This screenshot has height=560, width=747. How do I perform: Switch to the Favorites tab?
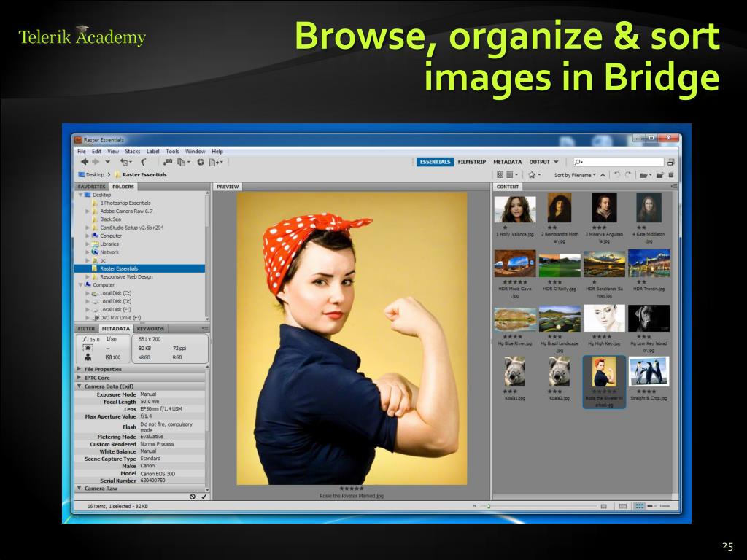click(x=92, y=187)
